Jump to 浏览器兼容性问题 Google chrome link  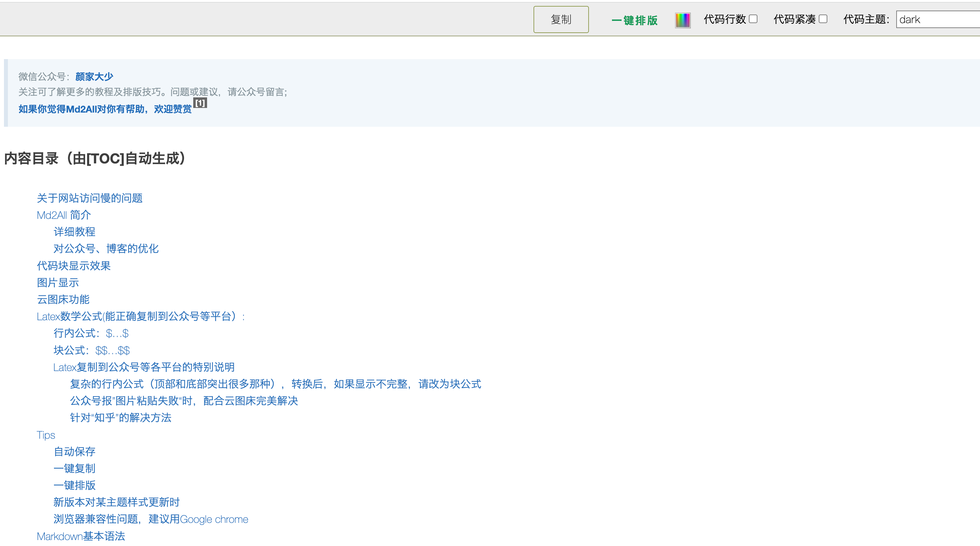[151, 519]
